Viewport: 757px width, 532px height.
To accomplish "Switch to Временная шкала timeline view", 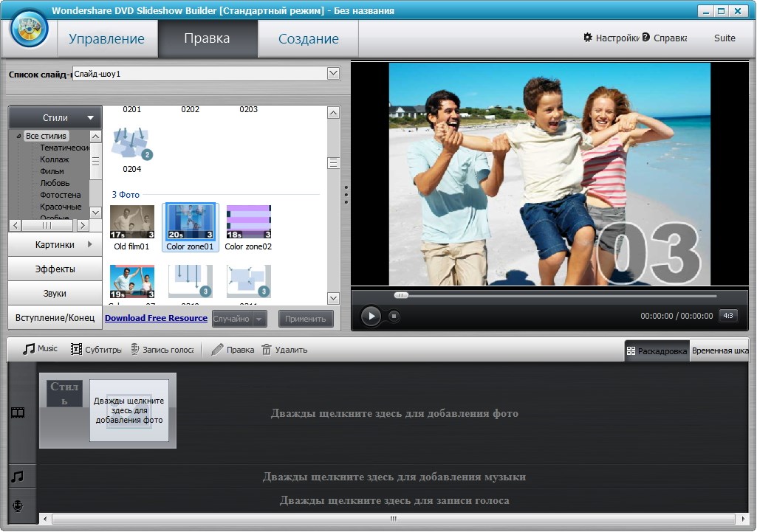I will 720,350.
